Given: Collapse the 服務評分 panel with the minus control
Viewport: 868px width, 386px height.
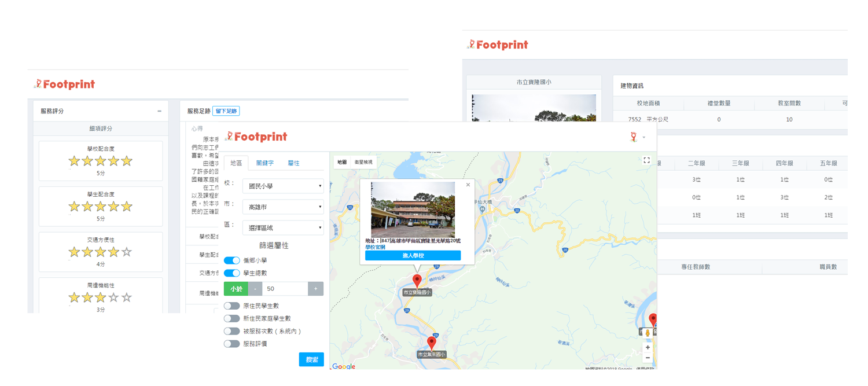Looking at the screenshot, I should [160, 110].
